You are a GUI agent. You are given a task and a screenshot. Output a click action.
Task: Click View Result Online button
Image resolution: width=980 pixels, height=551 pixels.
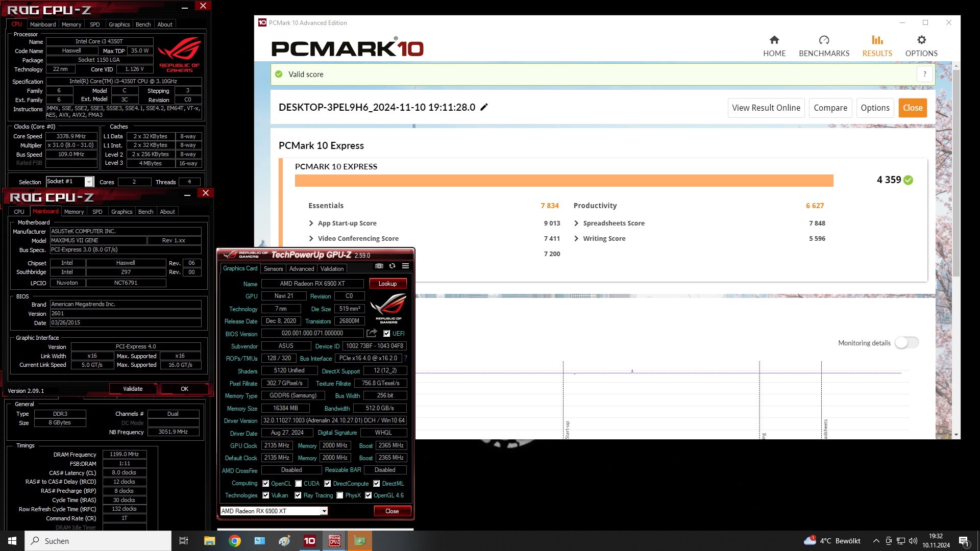click(766, 108)
